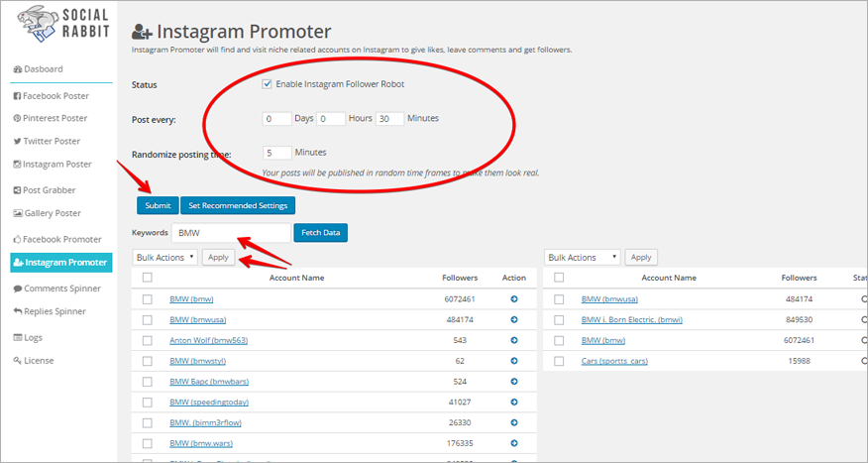Viewport: 868px width, 463px height.
Task: Click the left table's Apply button
Action: 218,258
